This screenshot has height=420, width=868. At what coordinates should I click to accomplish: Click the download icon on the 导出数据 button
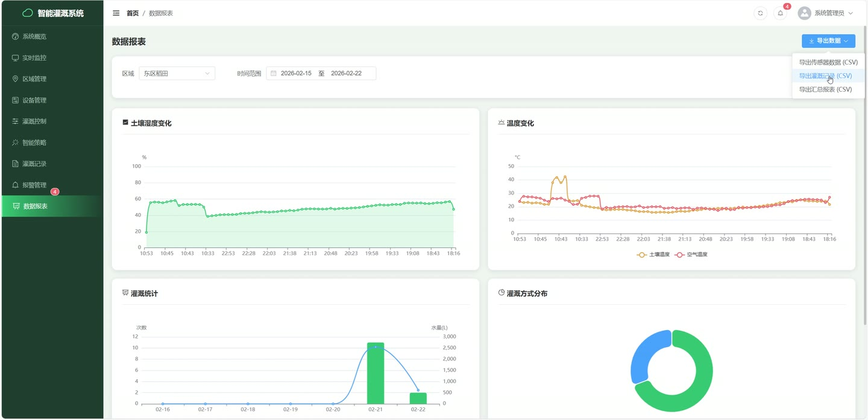coord(811,41)
